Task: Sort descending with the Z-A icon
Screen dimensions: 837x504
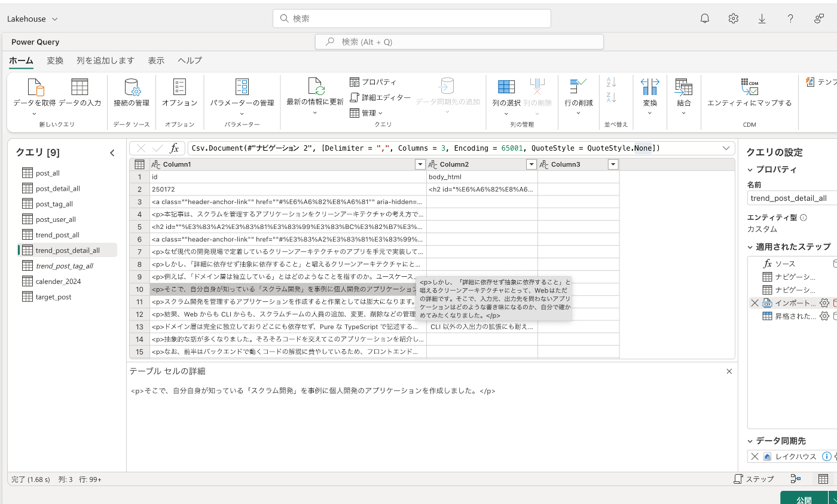Action: click(611, 97)
